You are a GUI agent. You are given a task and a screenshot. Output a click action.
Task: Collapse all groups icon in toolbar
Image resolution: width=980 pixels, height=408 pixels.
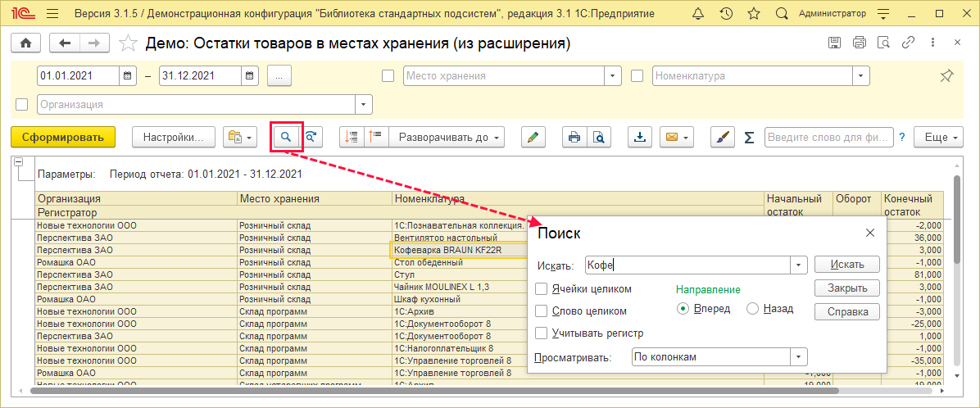click(352, 137)
